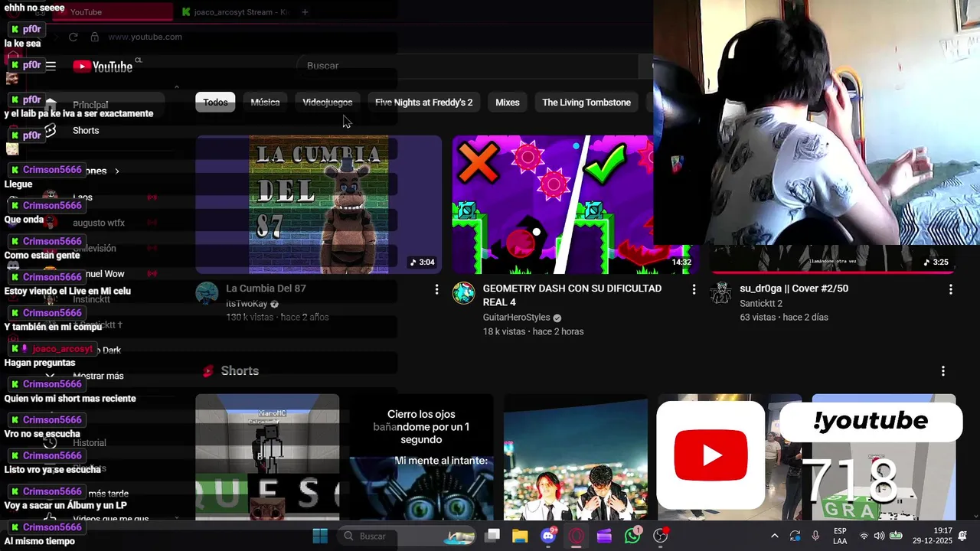980x551 pixels.
Task: Click the battery tray icon
Action: coord(895,536)
